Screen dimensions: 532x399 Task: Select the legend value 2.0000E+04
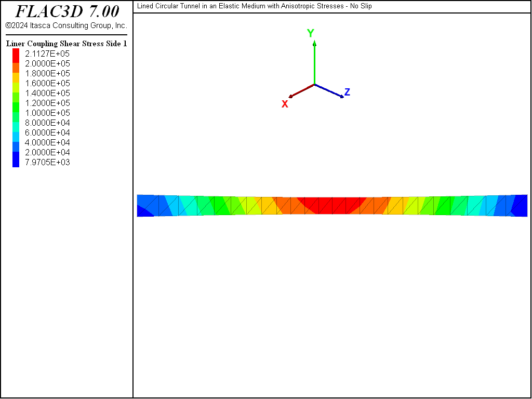pos(47,152)
